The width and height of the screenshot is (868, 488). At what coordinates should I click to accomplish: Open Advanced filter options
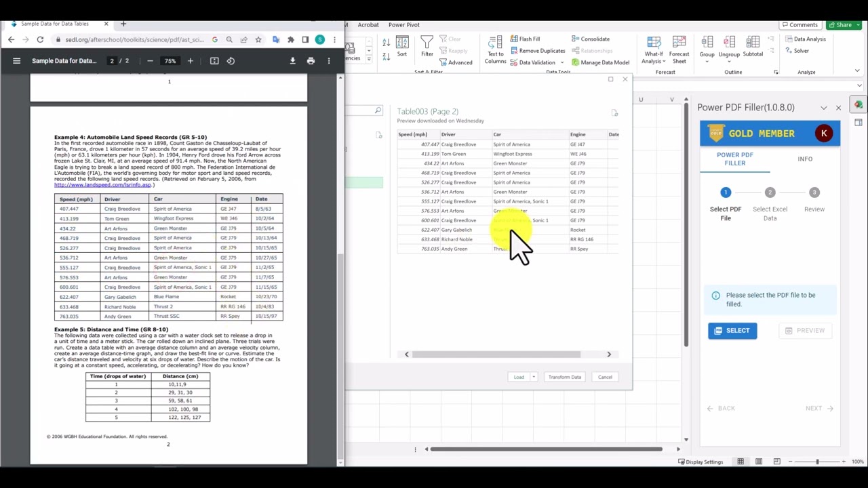click(x=455, y=62)
